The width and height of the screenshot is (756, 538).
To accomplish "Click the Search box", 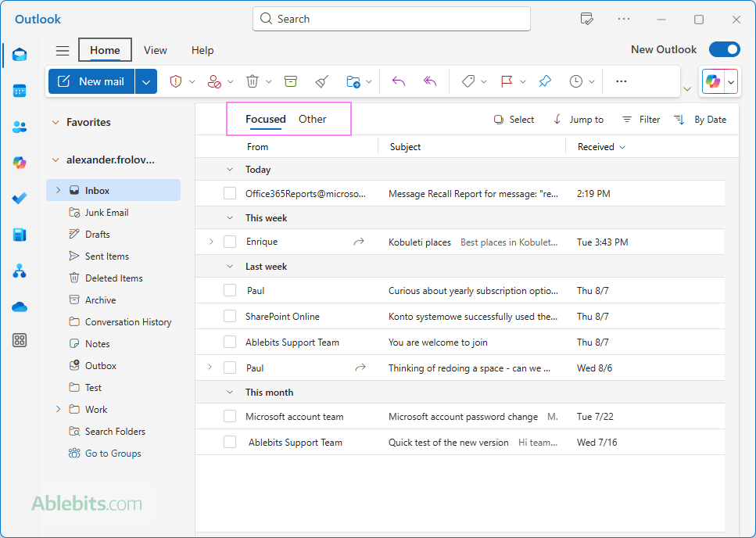I will click(x=392, y=19).
